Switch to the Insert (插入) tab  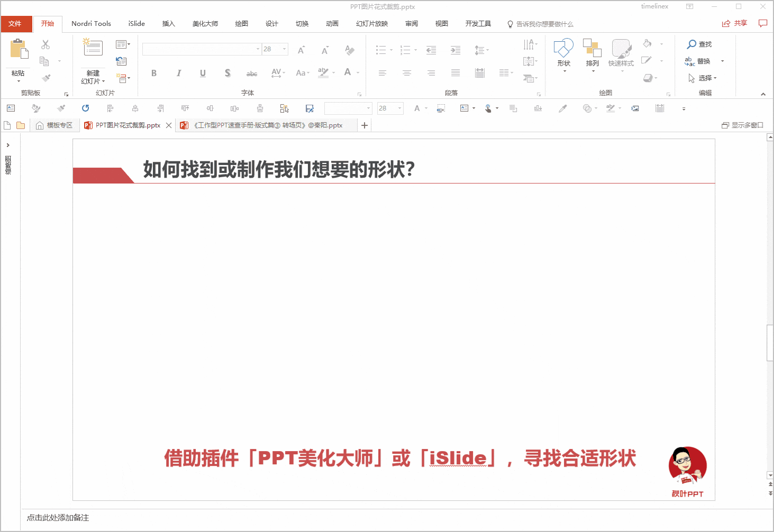click(x=169, y=24)
